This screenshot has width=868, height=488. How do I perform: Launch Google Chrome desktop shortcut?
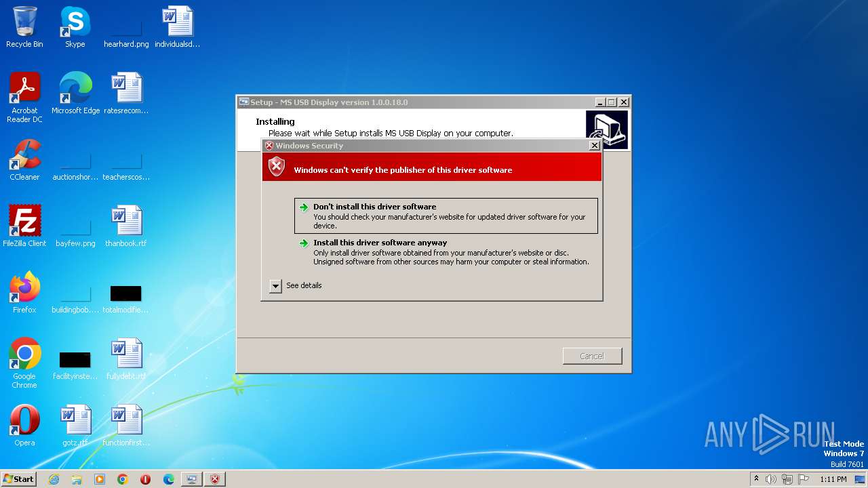point(24,363)
